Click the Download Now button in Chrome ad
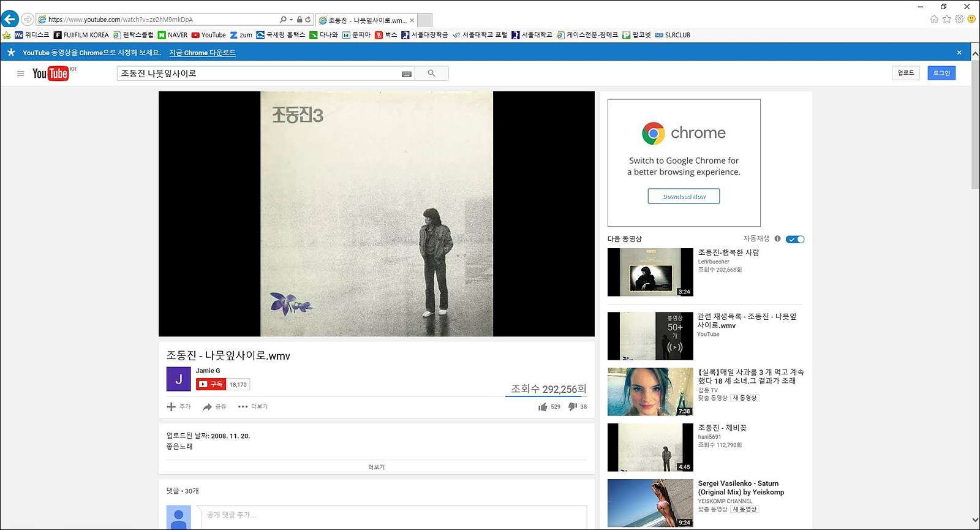This screenshot has height=530, width=980. [684, 196]
